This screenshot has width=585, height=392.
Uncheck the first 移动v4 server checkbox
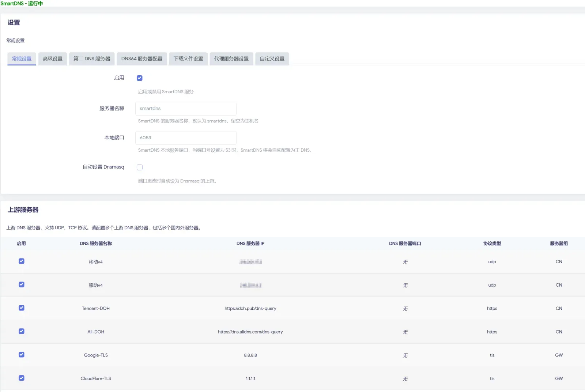pos(22,261)
